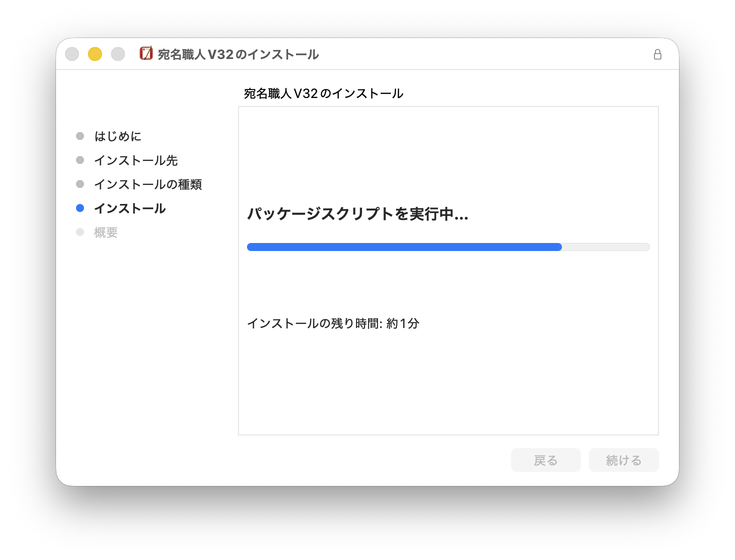
Task: Click the bullet next to はじめに
Action: (x=80, y=136)
